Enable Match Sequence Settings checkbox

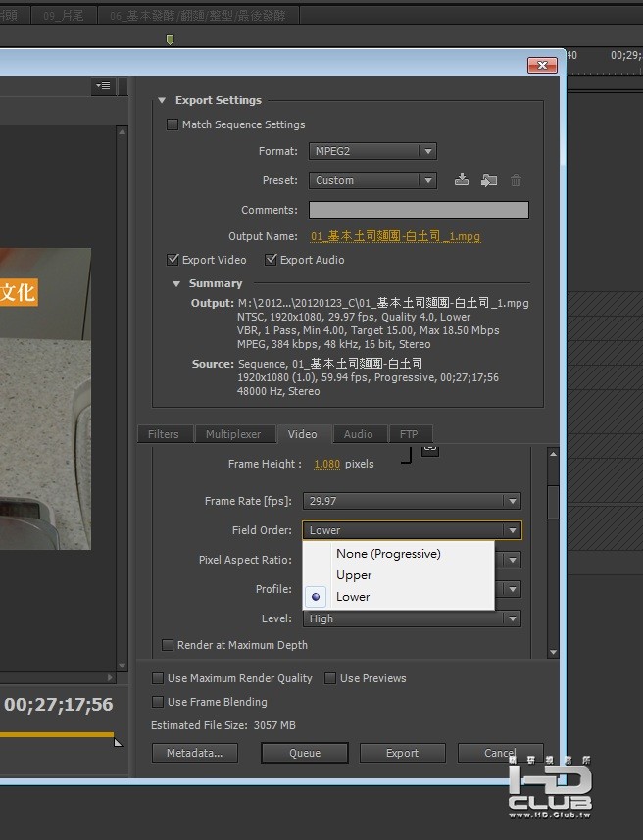pyautogui.click(x=173, y=124)
